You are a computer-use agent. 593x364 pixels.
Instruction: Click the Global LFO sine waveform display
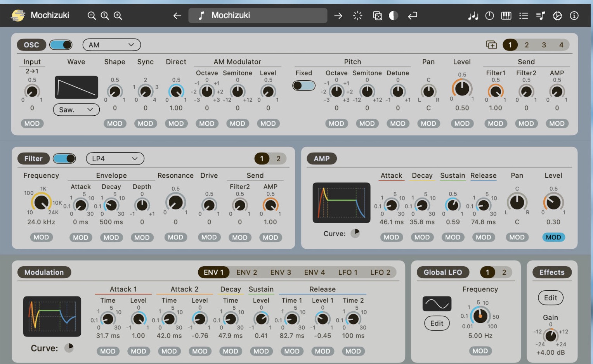click(x=437, y=304)
